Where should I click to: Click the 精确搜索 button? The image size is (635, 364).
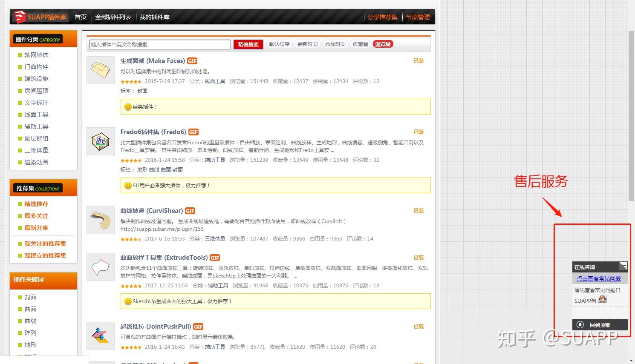click(x=248, y=44)
